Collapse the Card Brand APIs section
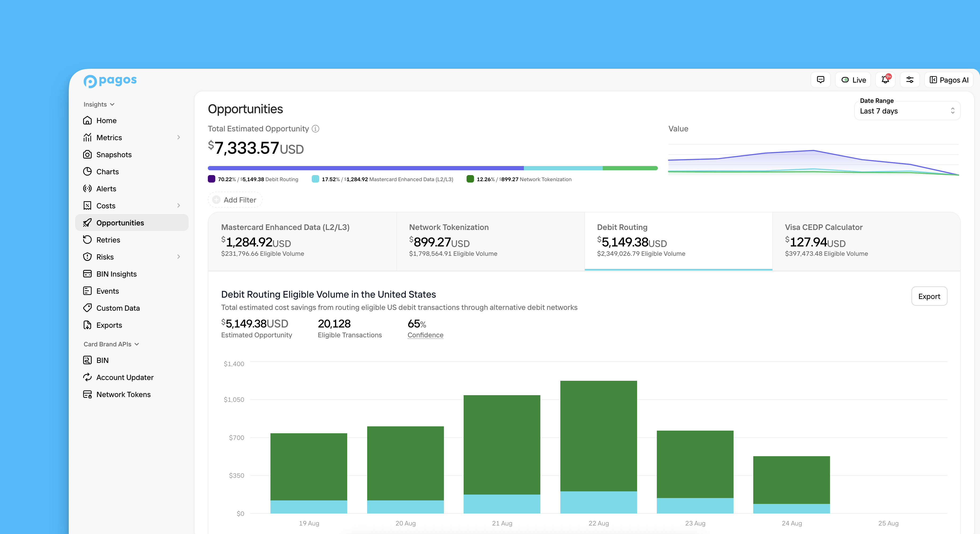This screenshot has height=534, width=980. 111,344
